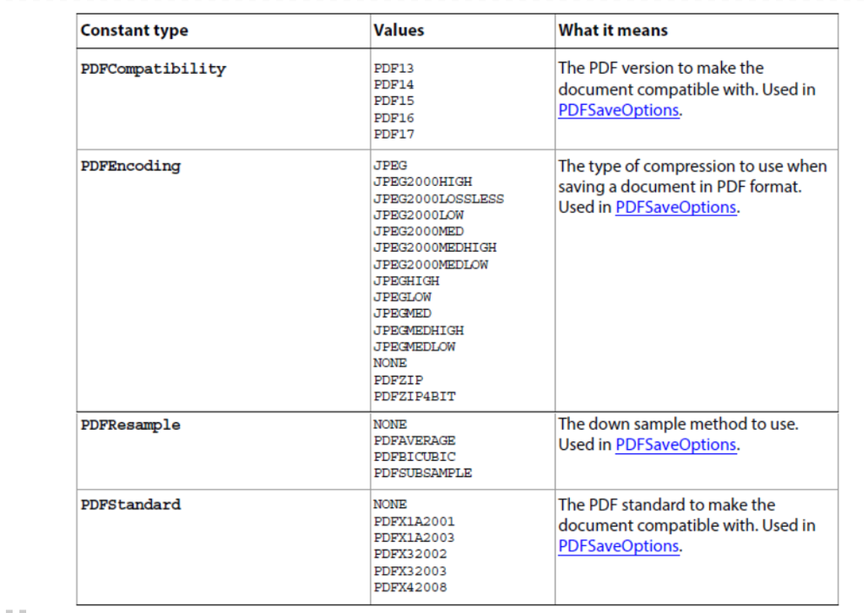
Task: Click the "Values" column header
Action: point(399,30)
